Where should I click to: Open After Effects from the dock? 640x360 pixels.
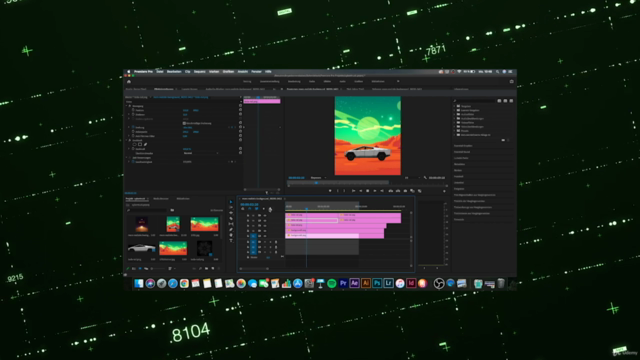[x=354, y=283]
